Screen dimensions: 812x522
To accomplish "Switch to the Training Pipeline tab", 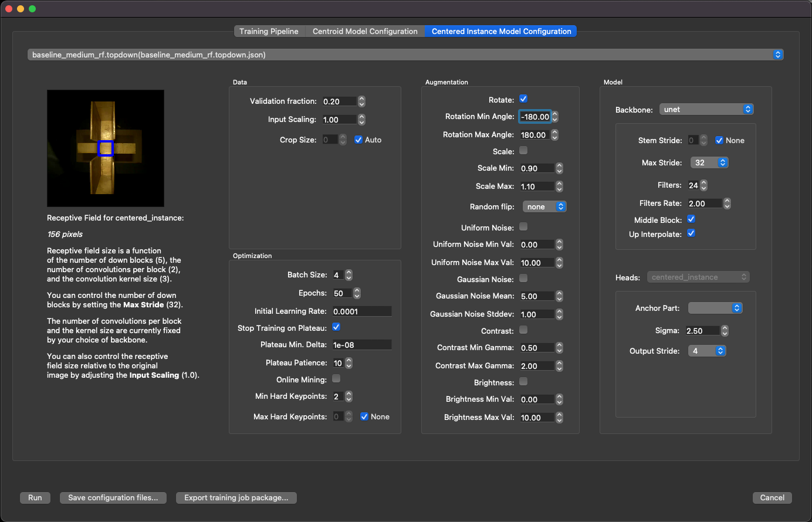I will 269,32.
